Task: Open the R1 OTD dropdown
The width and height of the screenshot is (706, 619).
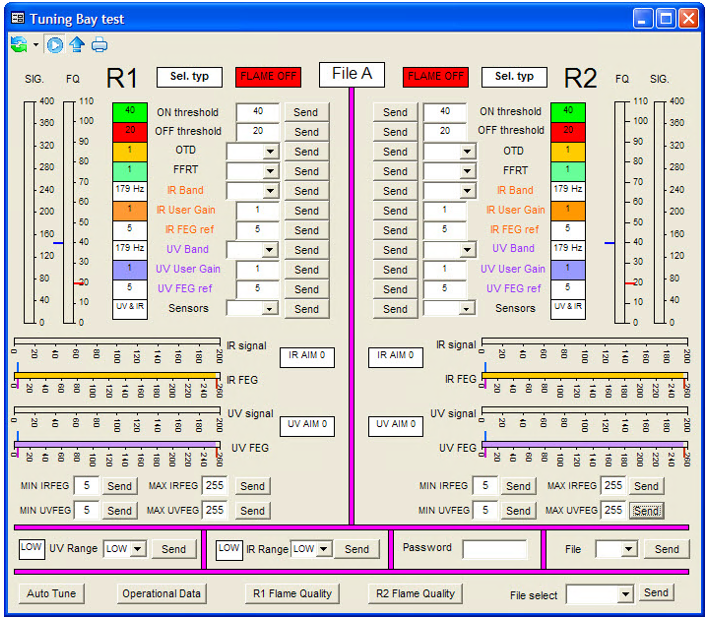Action: tap(270, 151)
